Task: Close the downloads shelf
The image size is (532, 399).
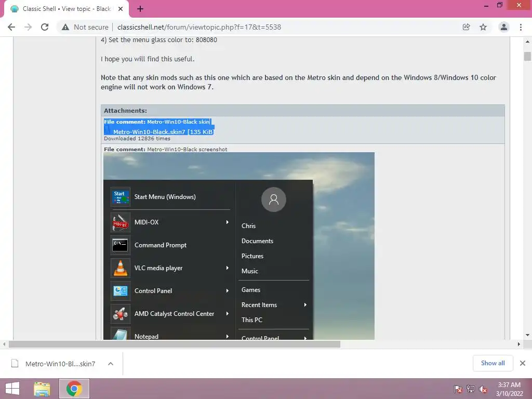Action: pyautogui.click(x=523, y=363)
